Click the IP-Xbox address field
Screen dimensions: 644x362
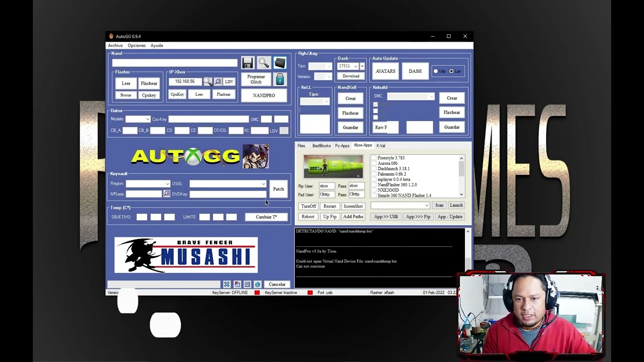tap(185, 81)
